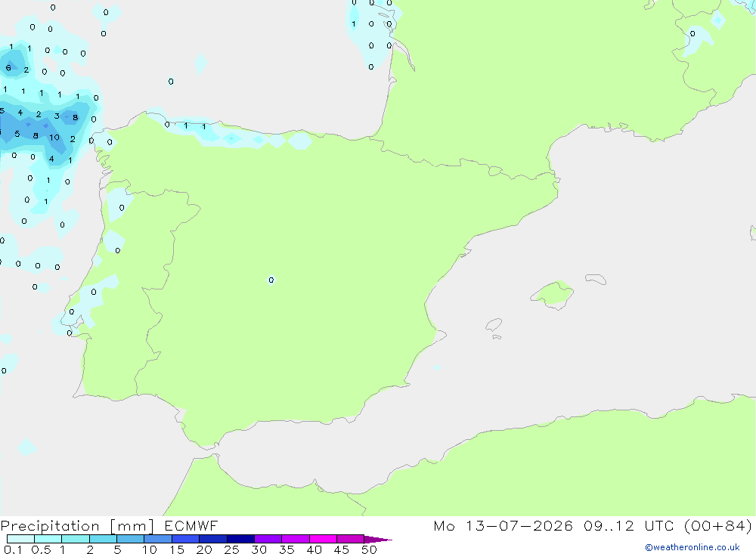This screenshot has height=554, width=756.
Task: Click the legend scale label 30
Action: pyautogui.click(x=259, y=549)
